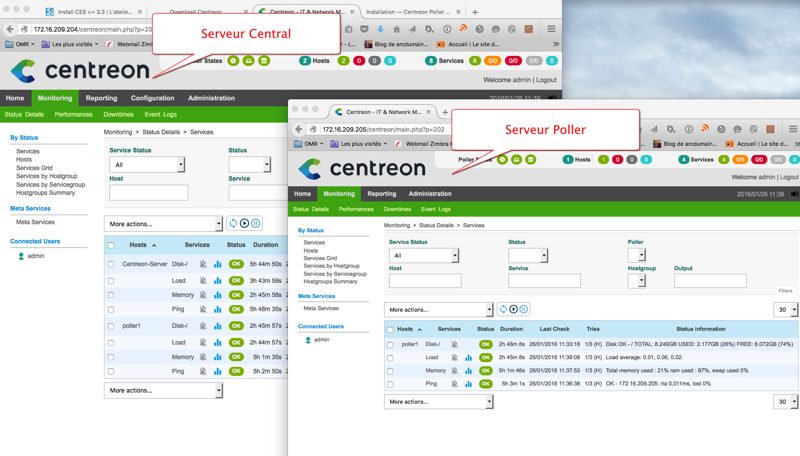Open the Hostgroup dropdown filter
The image size is (800, 456).
coord(636,281)
